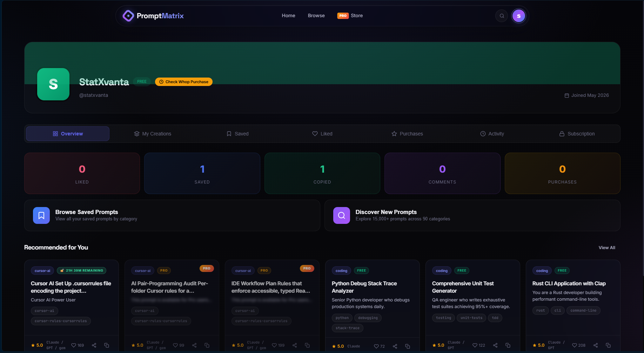Viewport: 644px width, 353px height.
Task: Copy the AI Pair-Programming Audit prompt
Action: point(207,345)
